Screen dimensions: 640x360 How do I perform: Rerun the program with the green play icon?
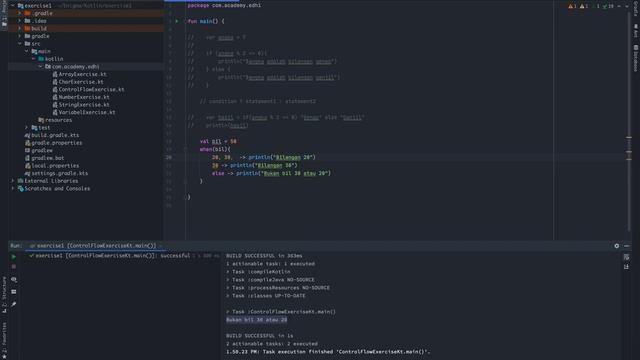point(13,257)
